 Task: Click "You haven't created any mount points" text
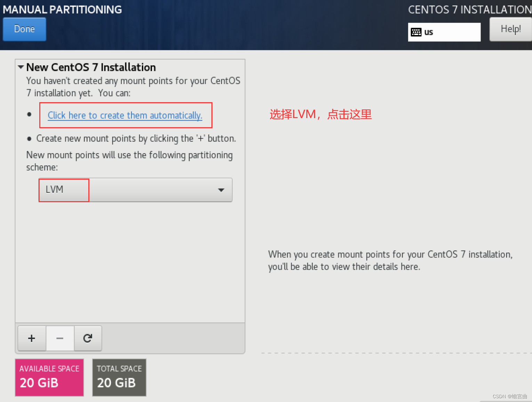pos(133,87)
